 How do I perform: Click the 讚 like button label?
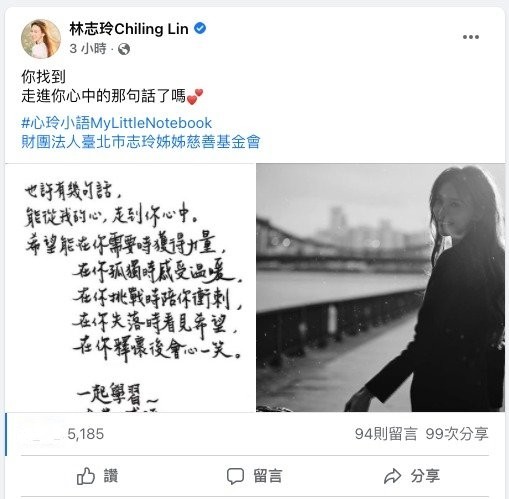(111, 476)
